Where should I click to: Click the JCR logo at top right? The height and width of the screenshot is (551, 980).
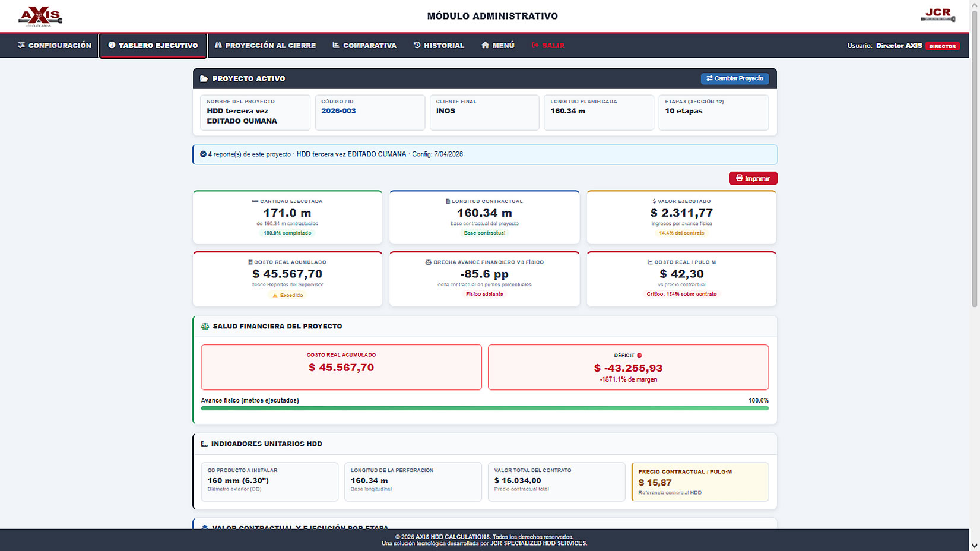click(x=938, y=15)
